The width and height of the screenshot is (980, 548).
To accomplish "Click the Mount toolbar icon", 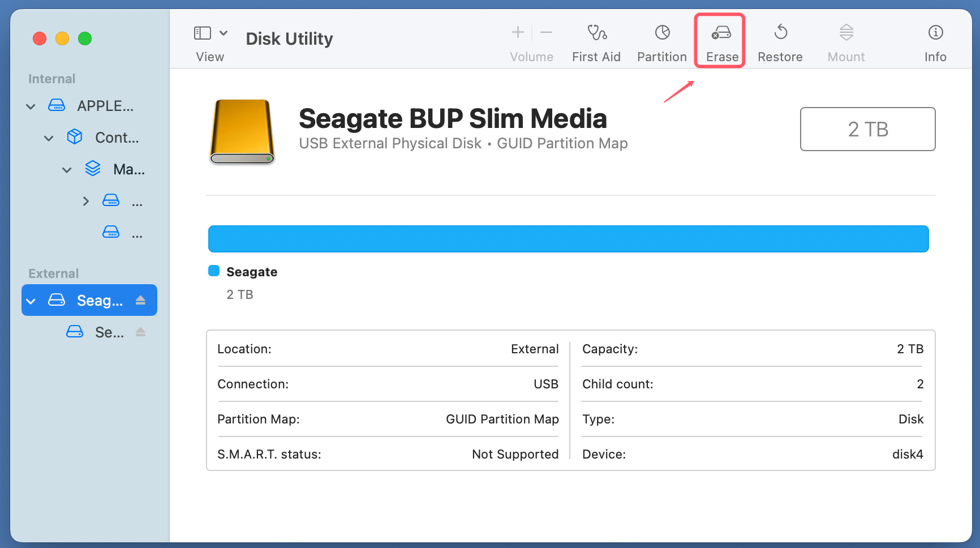I will coord(846,41).
